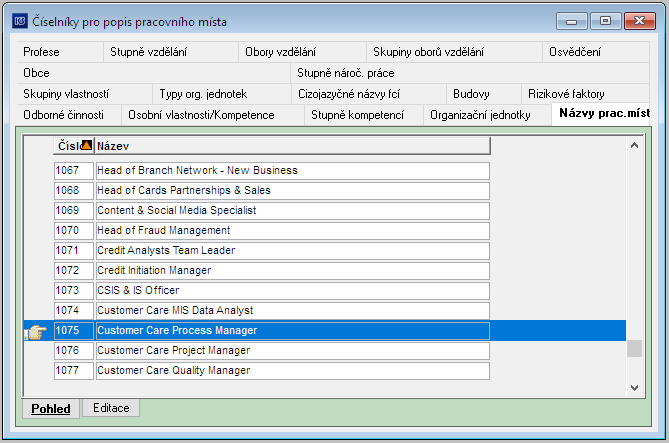Maximize the Číselníky window
Image resolution: width=669 pixels, height=443 pixels.
605,21
